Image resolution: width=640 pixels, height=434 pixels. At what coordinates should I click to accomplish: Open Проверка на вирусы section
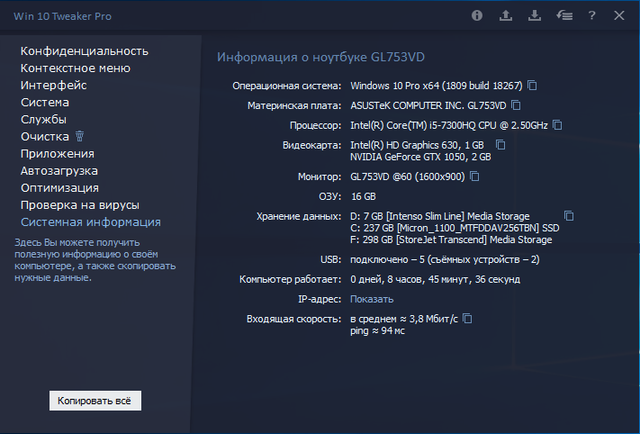tap(80, 205)
